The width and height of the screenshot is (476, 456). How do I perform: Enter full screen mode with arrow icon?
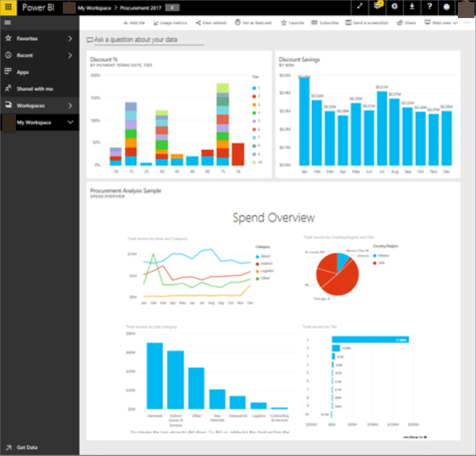pyautogui.click(x=360, y=6)
